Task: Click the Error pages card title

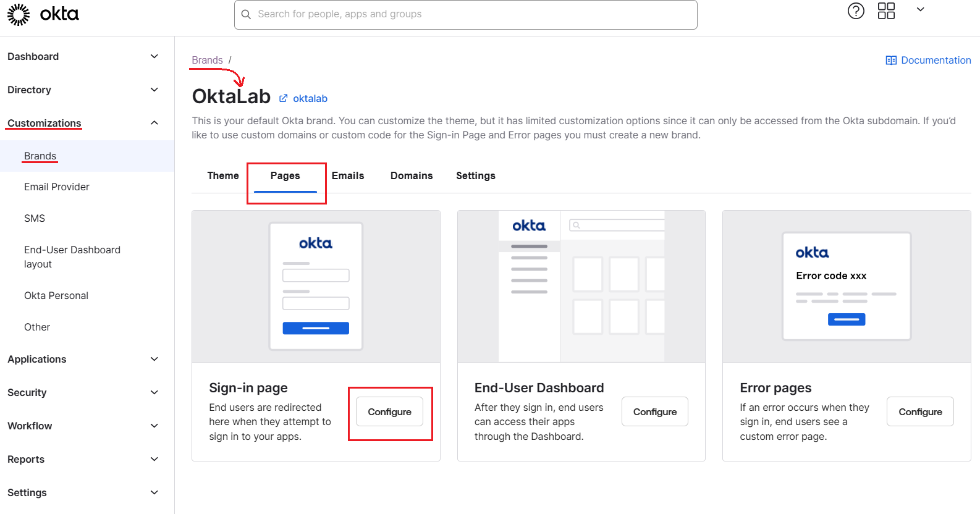Action: (776, 388)
